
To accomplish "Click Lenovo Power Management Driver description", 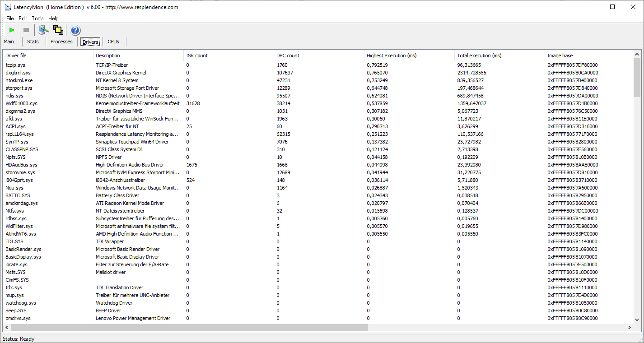I will [133, 318].
